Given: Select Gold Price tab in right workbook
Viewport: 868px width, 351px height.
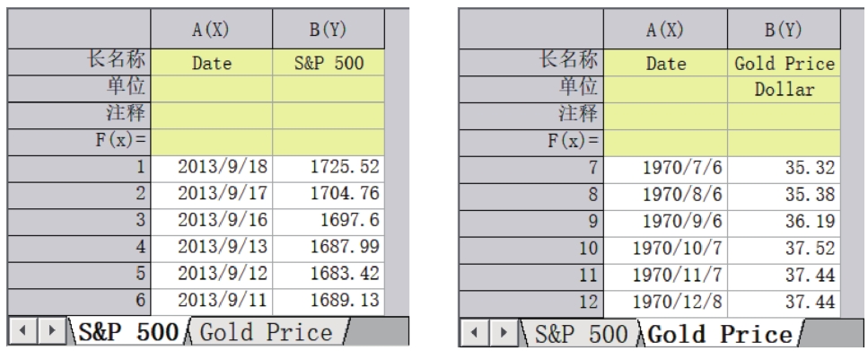Looking at the screenshot, I should point(720,334).
